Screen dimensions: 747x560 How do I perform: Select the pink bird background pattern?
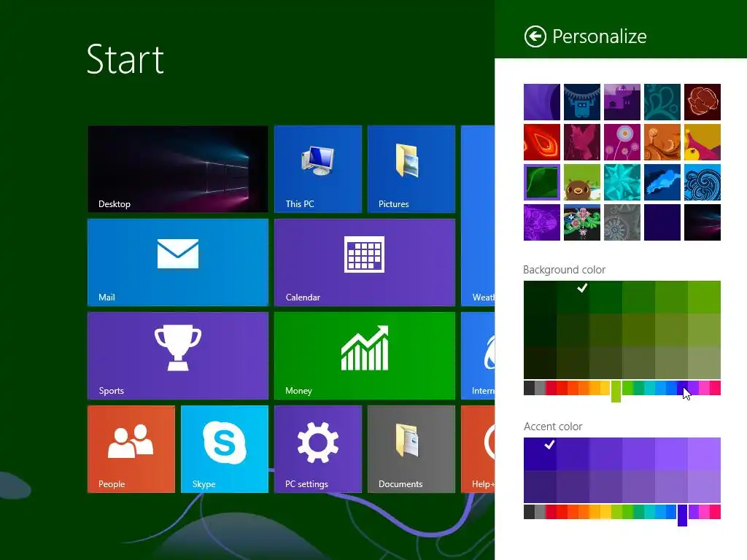click(x=581, y=142)
